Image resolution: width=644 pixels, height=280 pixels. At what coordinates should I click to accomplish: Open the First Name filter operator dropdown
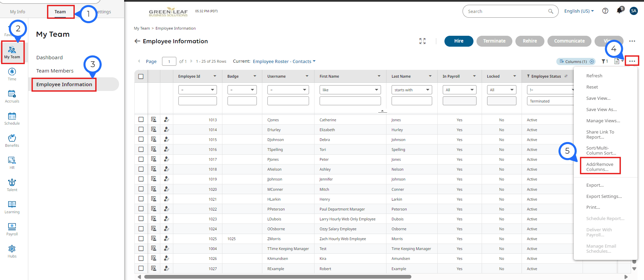pos(350,90)
